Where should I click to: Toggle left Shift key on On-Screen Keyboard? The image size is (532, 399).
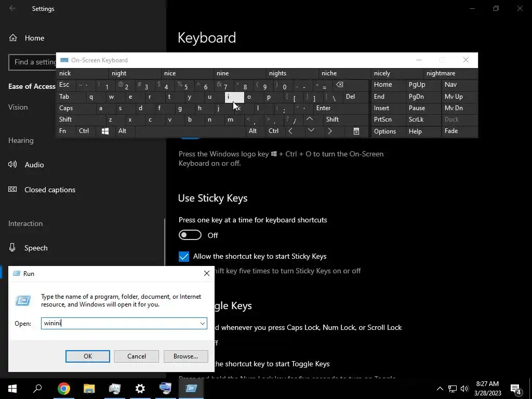coord(81,119)
